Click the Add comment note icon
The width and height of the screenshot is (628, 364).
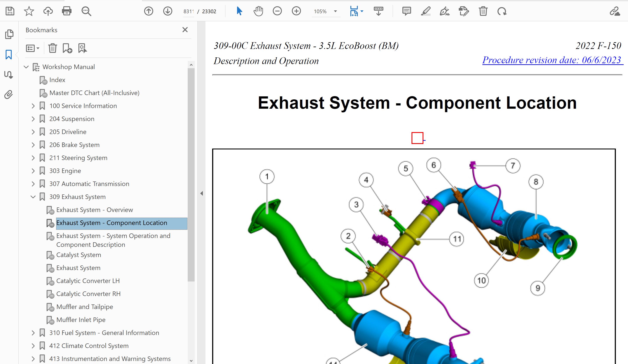407,11
